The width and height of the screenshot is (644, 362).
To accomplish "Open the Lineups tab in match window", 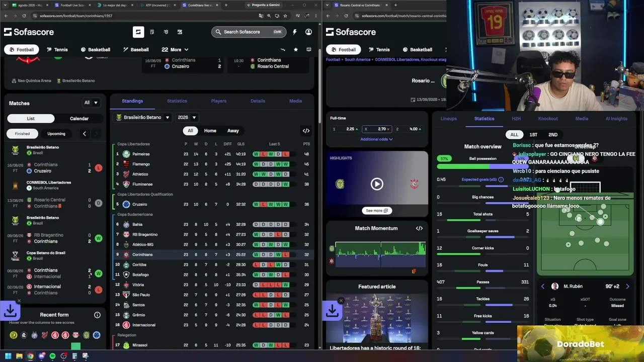I will pyautogui.click(x=449, y=119).
